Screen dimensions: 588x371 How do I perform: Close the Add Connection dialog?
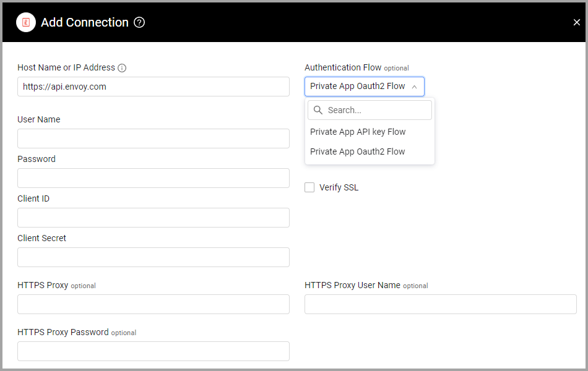click(x=576, y=22)
